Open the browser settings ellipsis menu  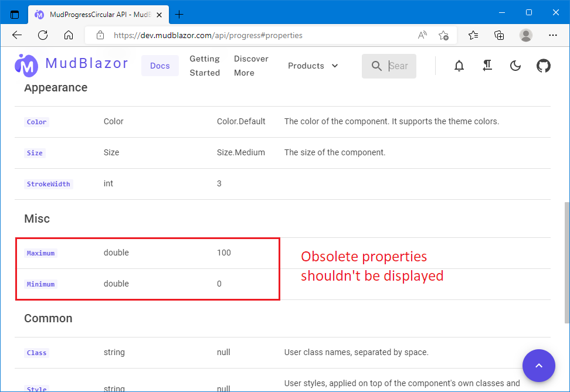[553, 35]
